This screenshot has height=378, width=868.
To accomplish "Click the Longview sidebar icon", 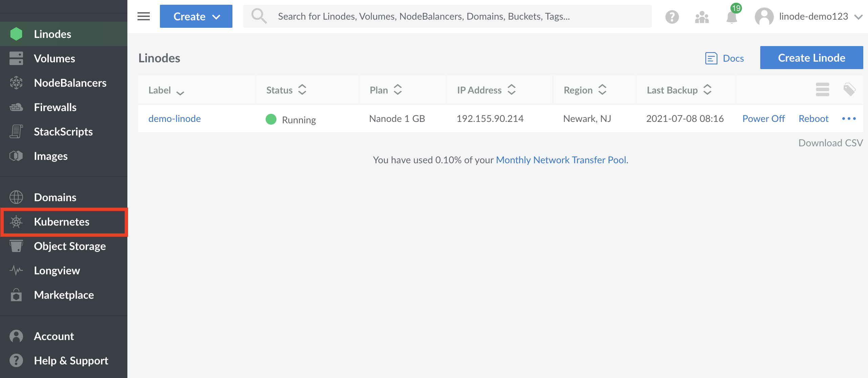I will click(x=16, y=271).
